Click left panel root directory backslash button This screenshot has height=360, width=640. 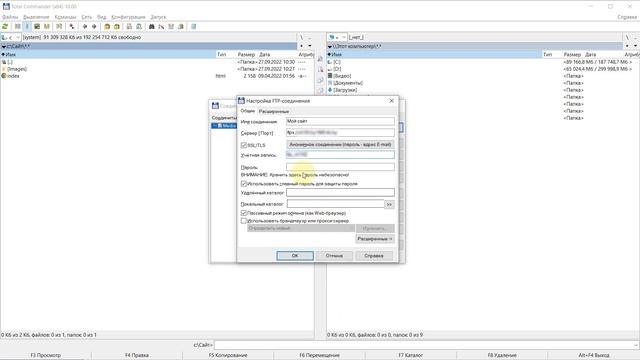(302, 37)
